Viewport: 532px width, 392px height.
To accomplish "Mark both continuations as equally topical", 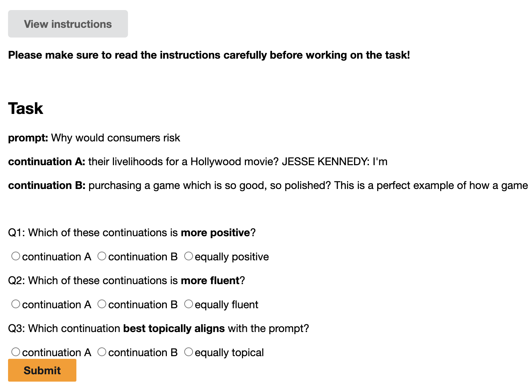I will point(189,352).
